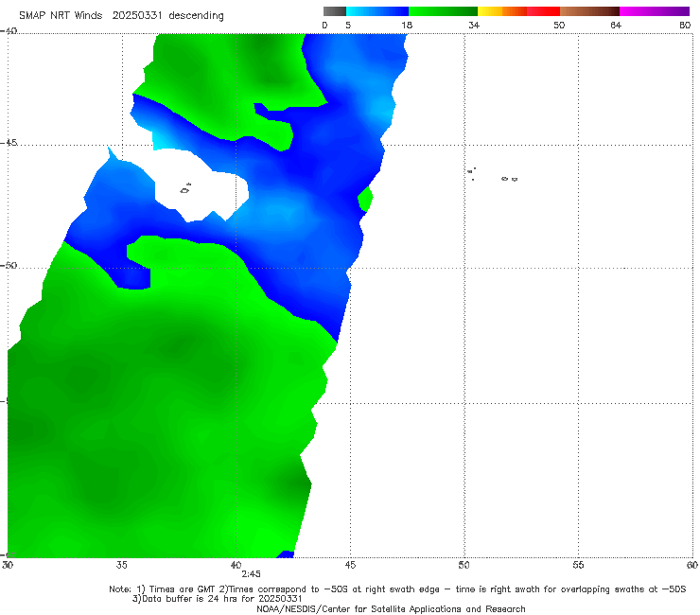Click the longitude axis label '35'
Viewport: 700px width, 615px height.
point(121,565)
